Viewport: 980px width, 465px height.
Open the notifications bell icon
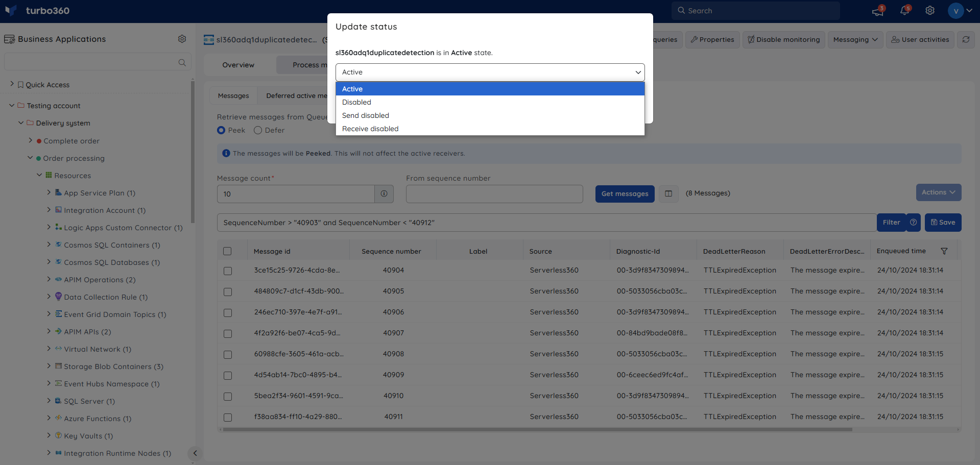(x=905, y=11)
